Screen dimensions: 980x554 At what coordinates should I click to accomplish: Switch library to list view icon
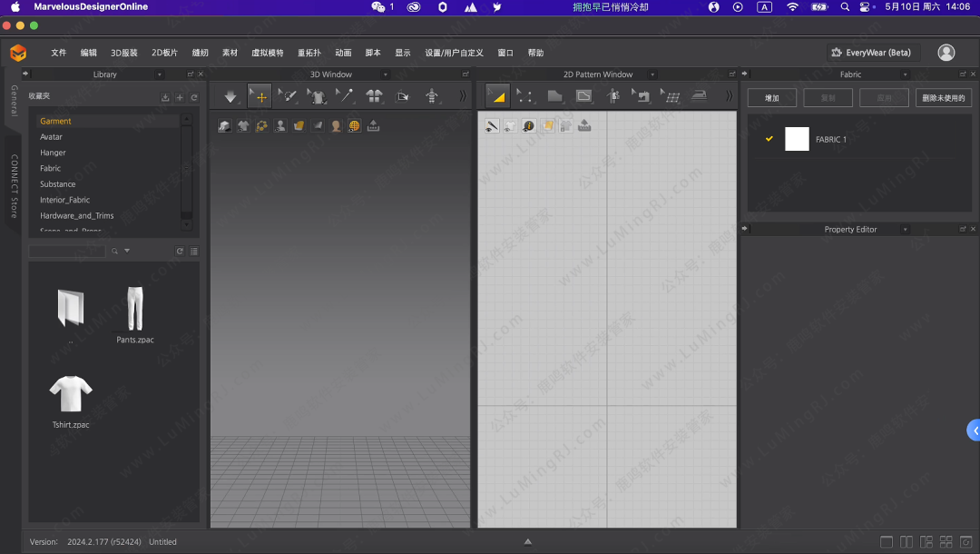pos(193,252)
